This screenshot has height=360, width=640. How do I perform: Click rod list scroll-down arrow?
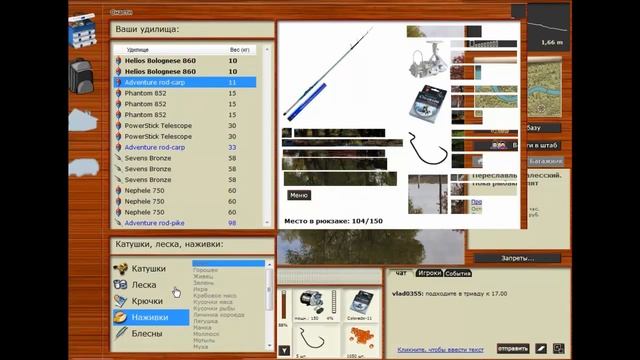click(267, 223)
